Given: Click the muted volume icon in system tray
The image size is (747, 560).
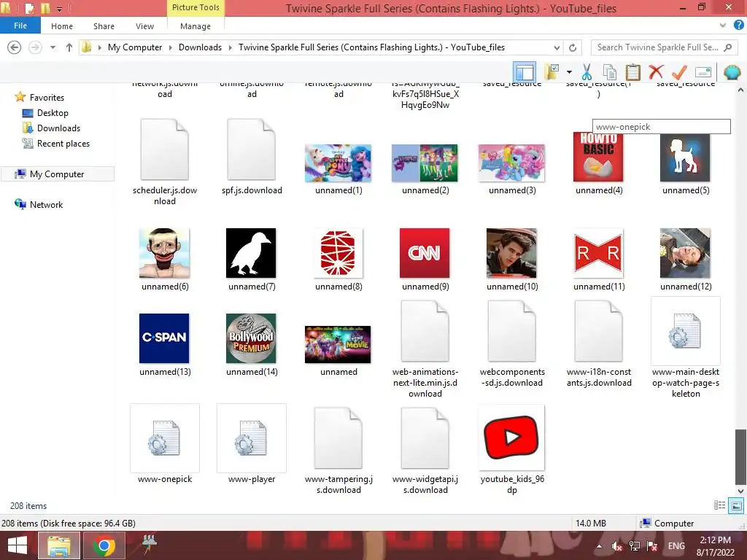Looking at the screenshot, I should (617, 546).
